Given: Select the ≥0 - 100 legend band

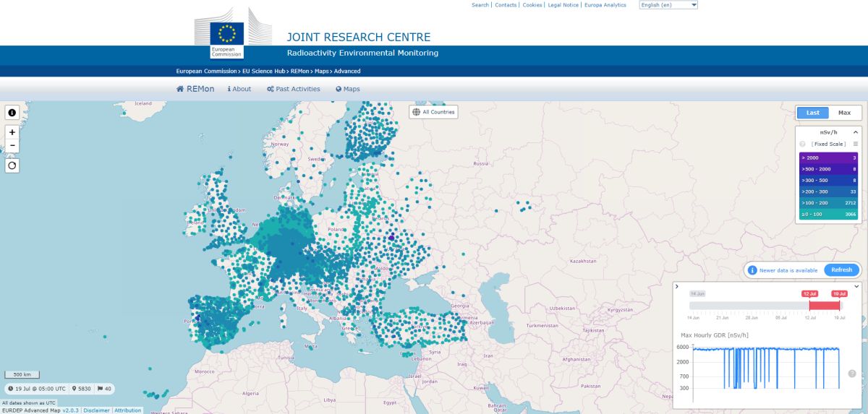Looking at the screenshot, I should [x=828, y=215].
